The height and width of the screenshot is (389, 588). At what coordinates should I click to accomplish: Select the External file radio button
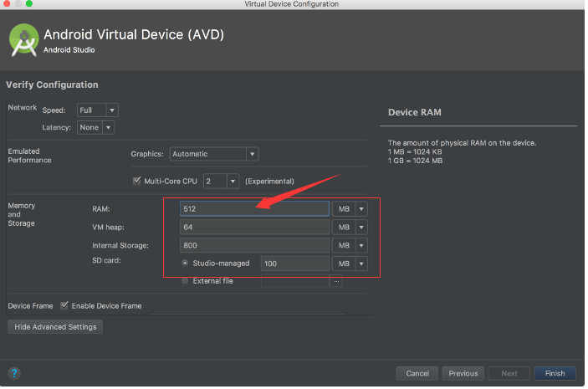coord(185,280)
